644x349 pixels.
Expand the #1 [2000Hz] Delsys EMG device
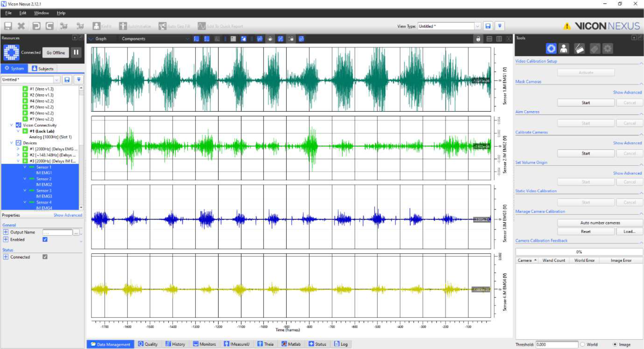[x=18, y=149]
